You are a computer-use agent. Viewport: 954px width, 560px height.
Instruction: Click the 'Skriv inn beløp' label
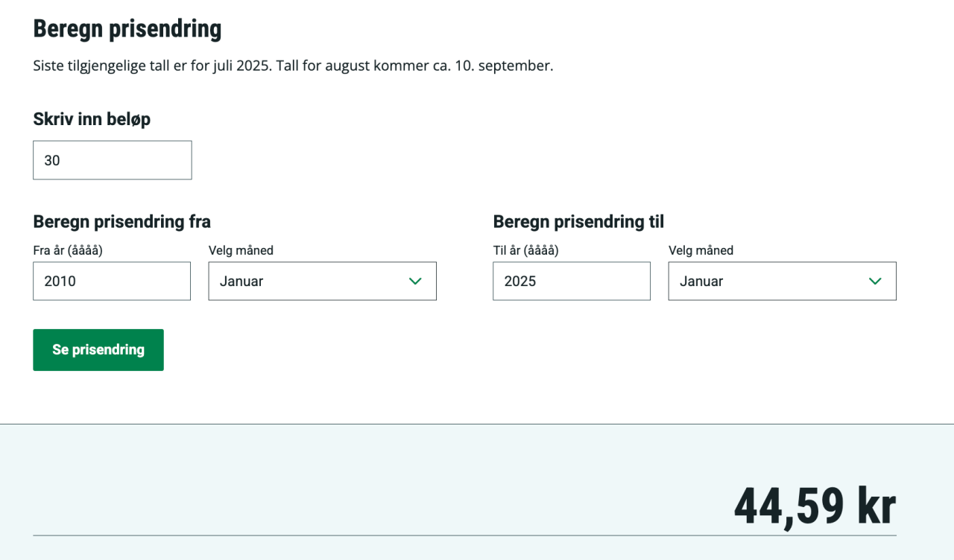(x=92, y=119)
